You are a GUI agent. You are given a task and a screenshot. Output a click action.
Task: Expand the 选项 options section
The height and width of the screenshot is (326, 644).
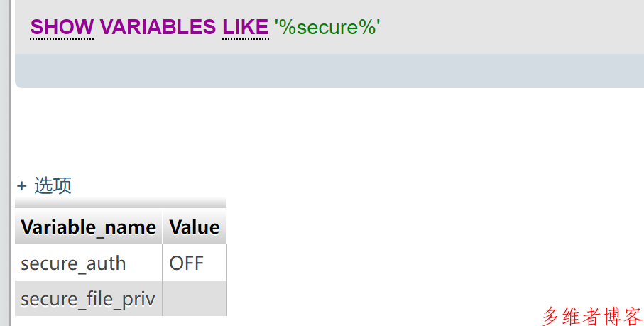pos(53,185)
